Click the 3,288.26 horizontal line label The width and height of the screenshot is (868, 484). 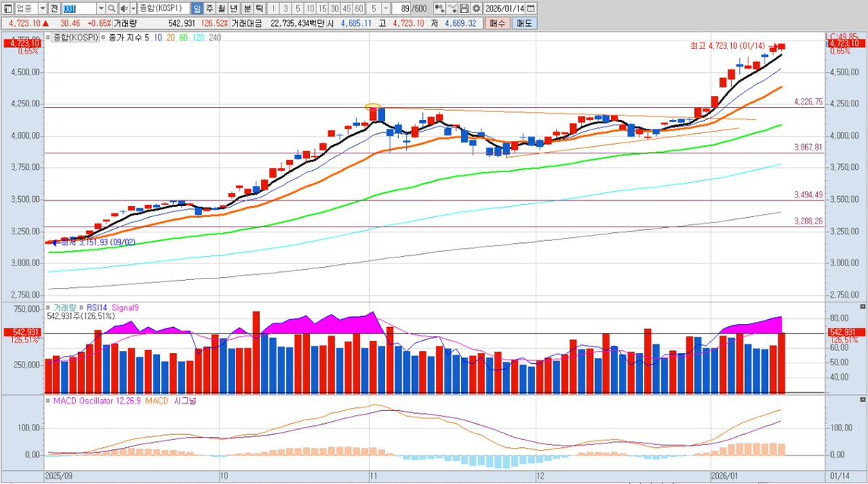point(808,221)
